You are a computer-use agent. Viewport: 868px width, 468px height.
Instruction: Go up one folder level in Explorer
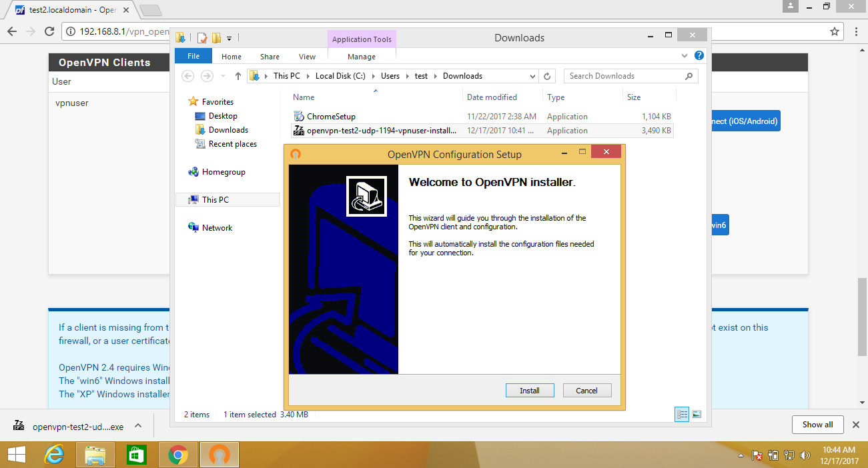[238, 76]
